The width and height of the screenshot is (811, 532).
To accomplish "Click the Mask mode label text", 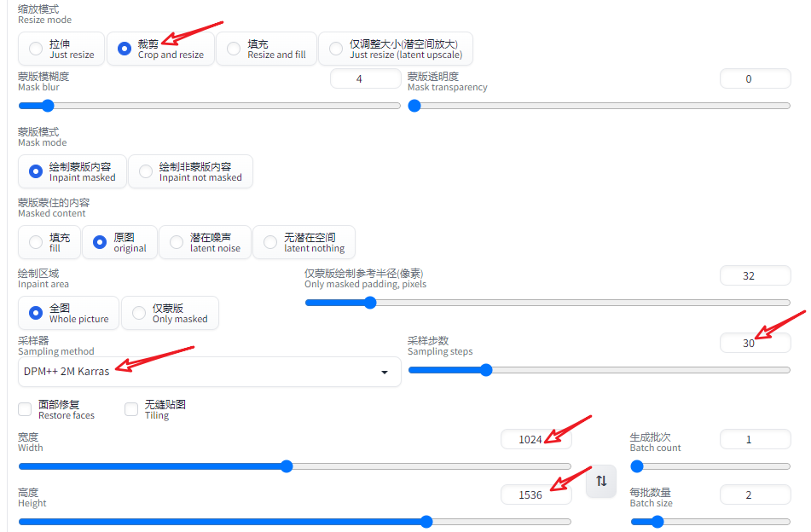I will pos(43,142).
